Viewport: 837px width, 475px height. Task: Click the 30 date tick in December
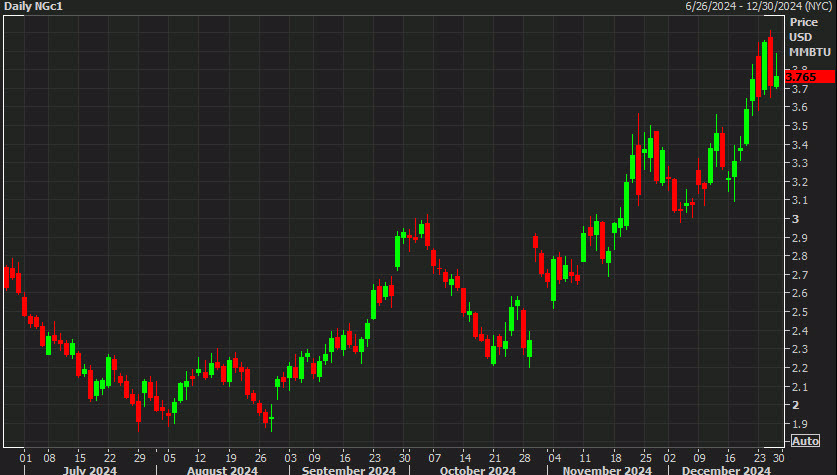(777, 452)
